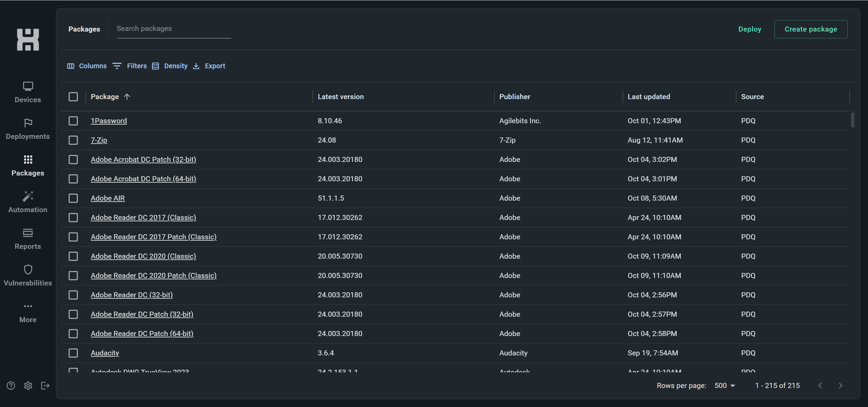Image resolution: width=868 pixels, height=407 pixels.
Task: Open the rows per page dropdown
Action: click(725, 386)
